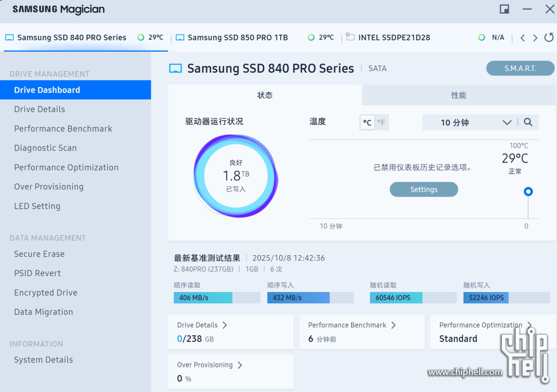Click the 29°C current temperature reading

point(515,159)
